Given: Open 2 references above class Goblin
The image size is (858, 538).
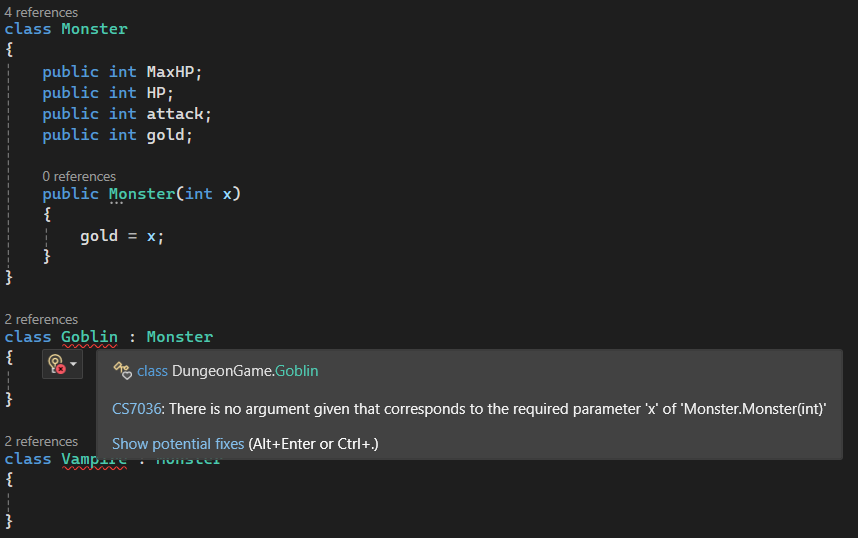Looking at the screenshot, I should tap(41, 319).
